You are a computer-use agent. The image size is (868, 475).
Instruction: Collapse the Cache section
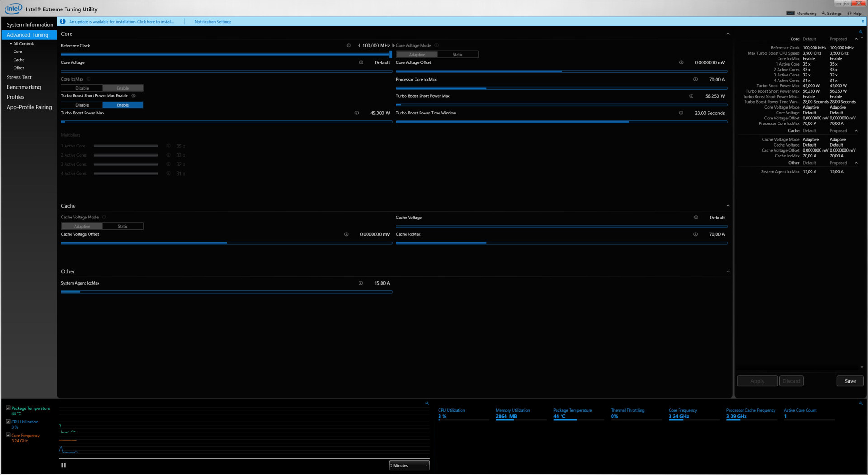(x=728, y=206)
